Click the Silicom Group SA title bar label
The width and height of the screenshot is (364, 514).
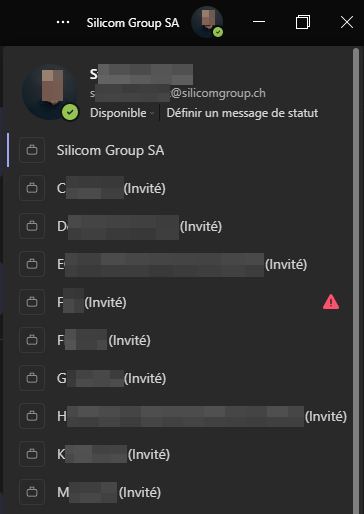click(133, 23)
